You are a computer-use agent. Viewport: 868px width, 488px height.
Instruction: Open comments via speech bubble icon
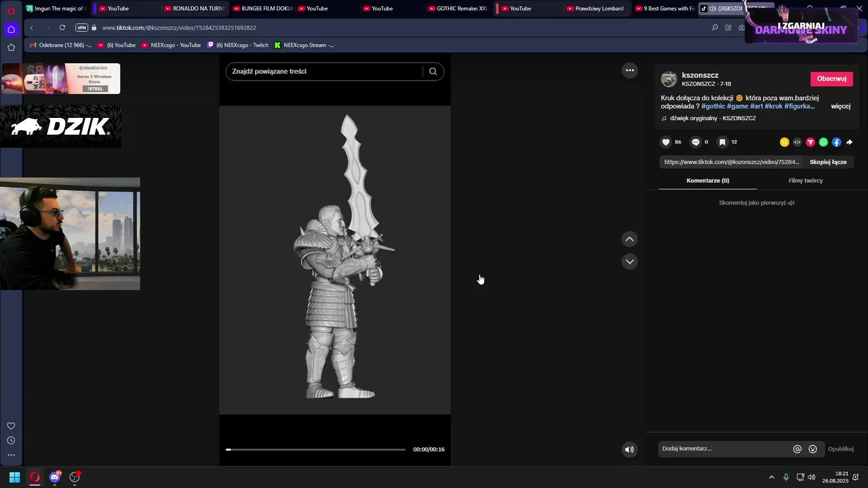pos(695,142)
